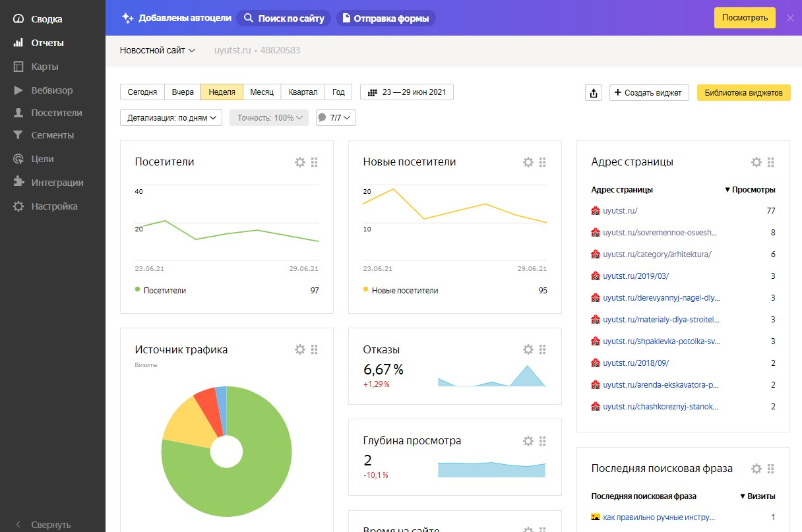Open gear settings of Адрес страницы widget

pos(756,162)
